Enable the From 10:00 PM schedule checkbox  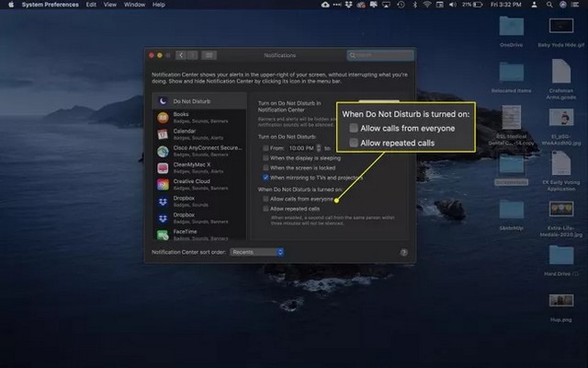pos(266,148)
